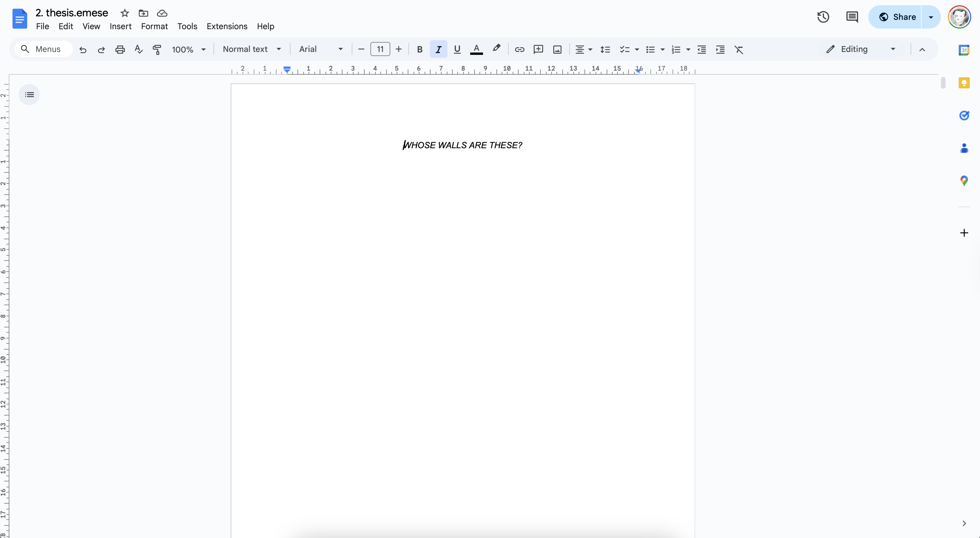
Task: Open version history clock icon
Action: 823,17
